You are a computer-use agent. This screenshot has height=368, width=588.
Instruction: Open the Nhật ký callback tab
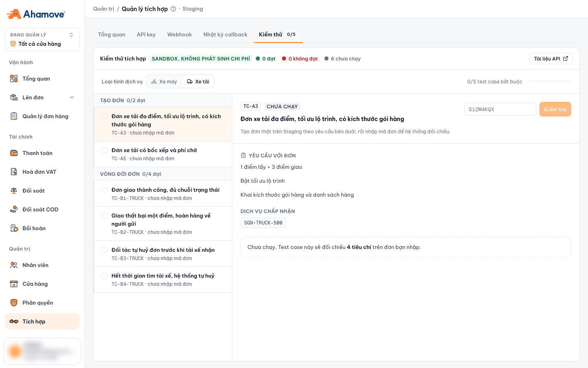click(x=225, y=35)
